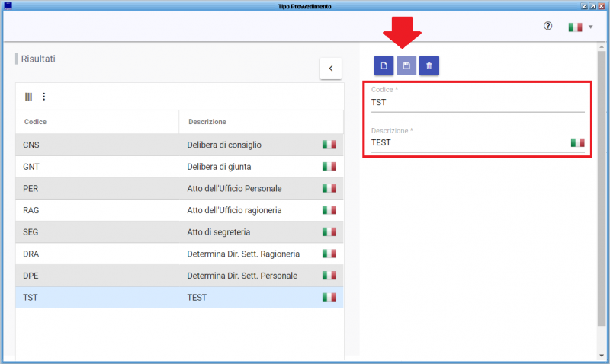Click the Risultati section heading

pyautogui.click(x=38, y=59)
